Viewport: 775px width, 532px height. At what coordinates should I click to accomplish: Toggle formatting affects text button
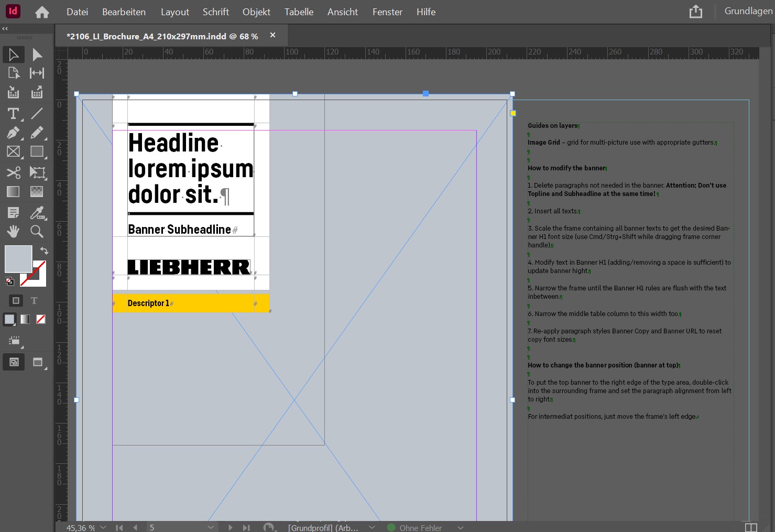click(x=34, y=301)
